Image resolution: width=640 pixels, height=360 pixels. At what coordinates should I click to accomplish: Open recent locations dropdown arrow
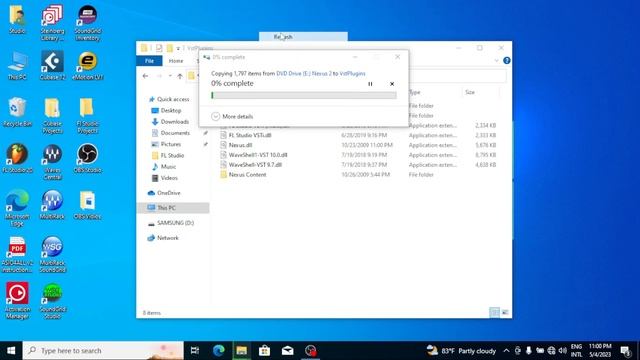tap(170, 76)
